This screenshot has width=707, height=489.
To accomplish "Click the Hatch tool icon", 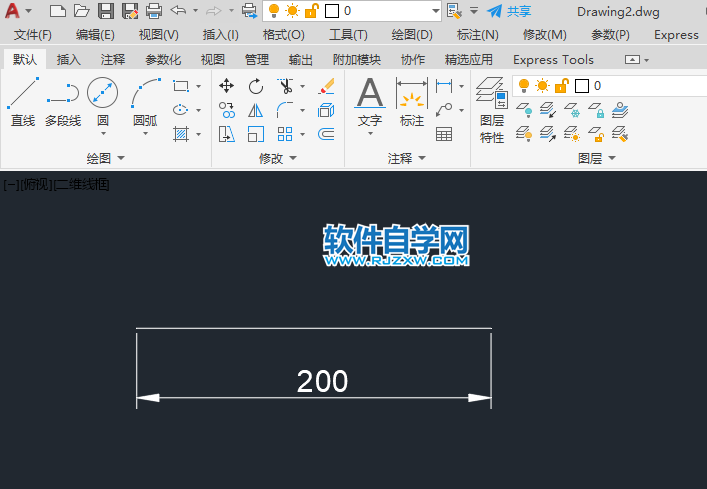I will point(181,134).
